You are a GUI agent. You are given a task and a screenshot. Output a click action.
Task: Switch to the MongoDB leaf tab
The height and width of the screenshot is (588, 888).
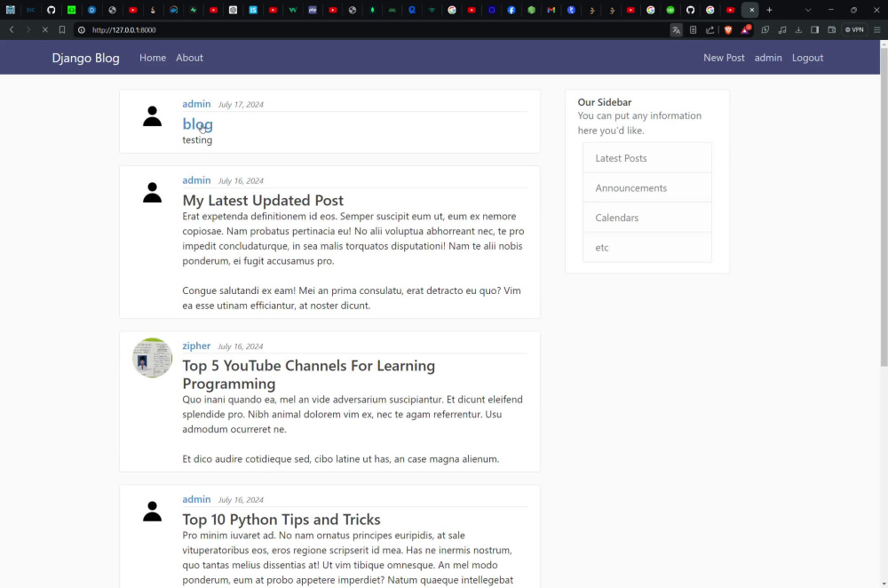click(372, 10)
